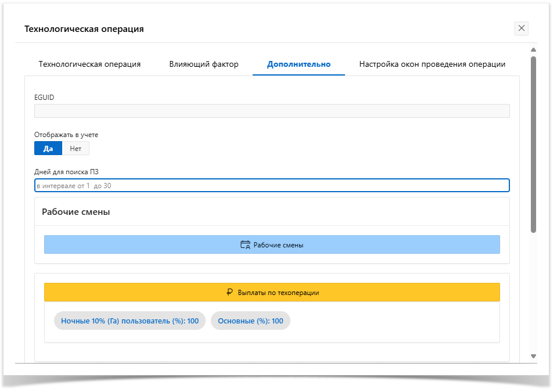Click the Ночные 10% (Га) пользователь chip
This screenshot has width=557, height=392.
click(130, 321)
